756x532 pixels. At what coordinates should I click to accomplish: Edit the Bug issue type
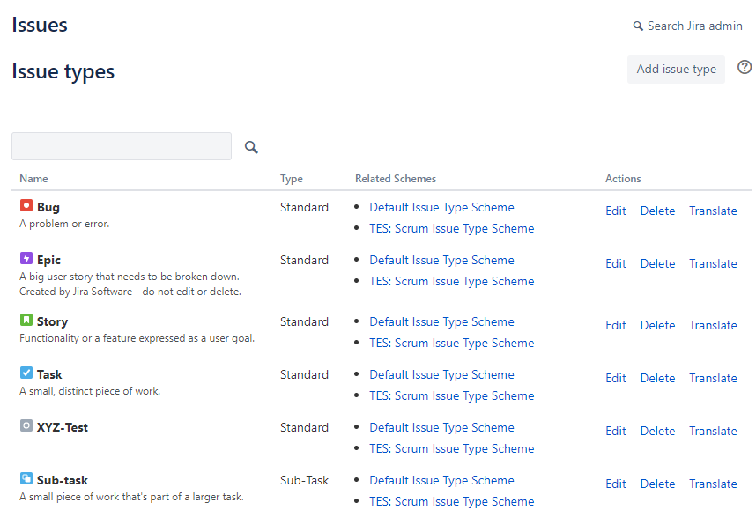coord(616,211)
